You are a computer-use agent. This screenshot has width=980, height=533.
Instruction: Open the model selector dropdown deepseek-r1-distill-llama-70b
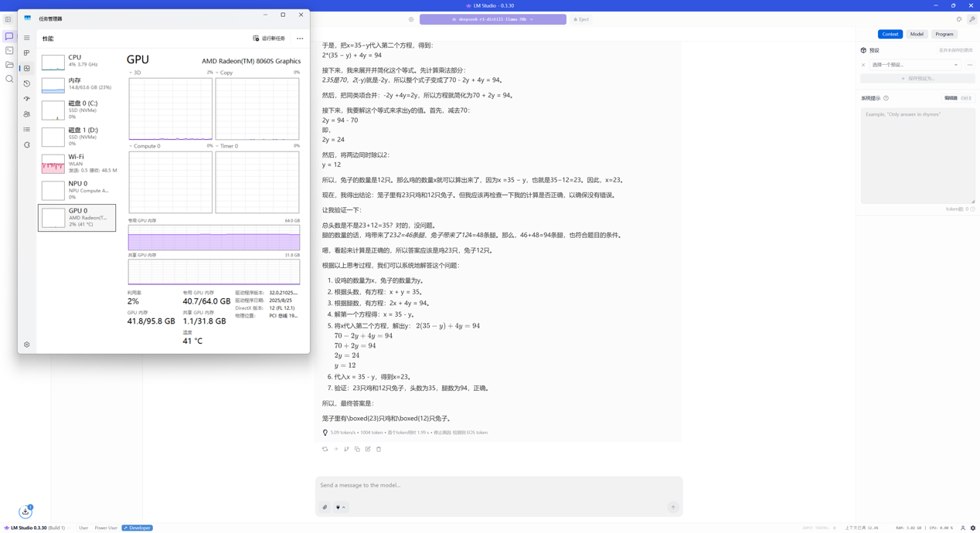click(x=492, y=19)
